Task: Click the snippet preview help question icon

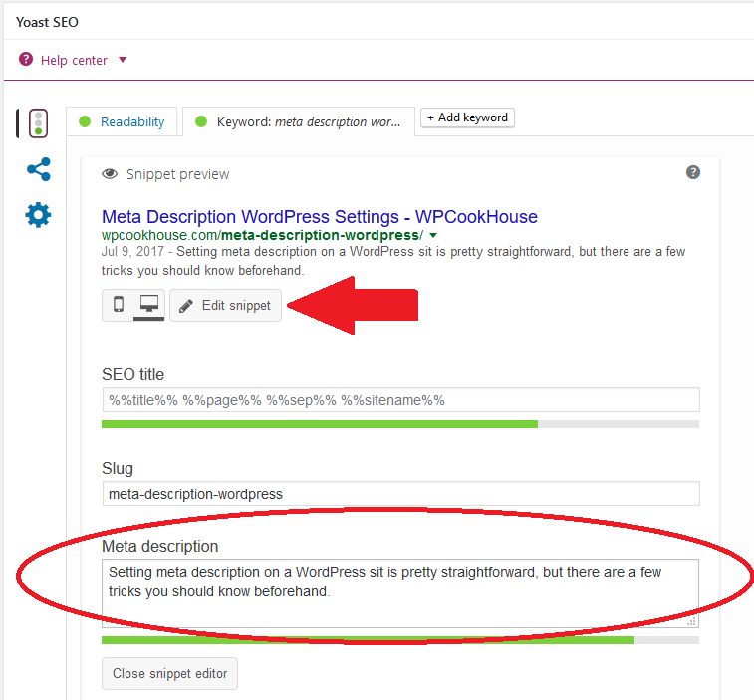Action: coord(693,172)
